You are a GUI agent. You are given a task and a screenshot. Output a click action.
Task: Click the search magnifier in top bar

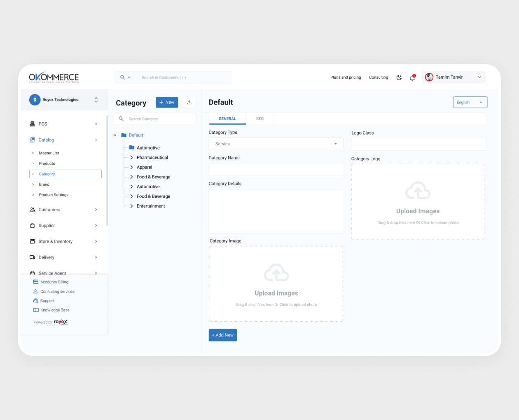pyautogui.click(x=122, y=77)
